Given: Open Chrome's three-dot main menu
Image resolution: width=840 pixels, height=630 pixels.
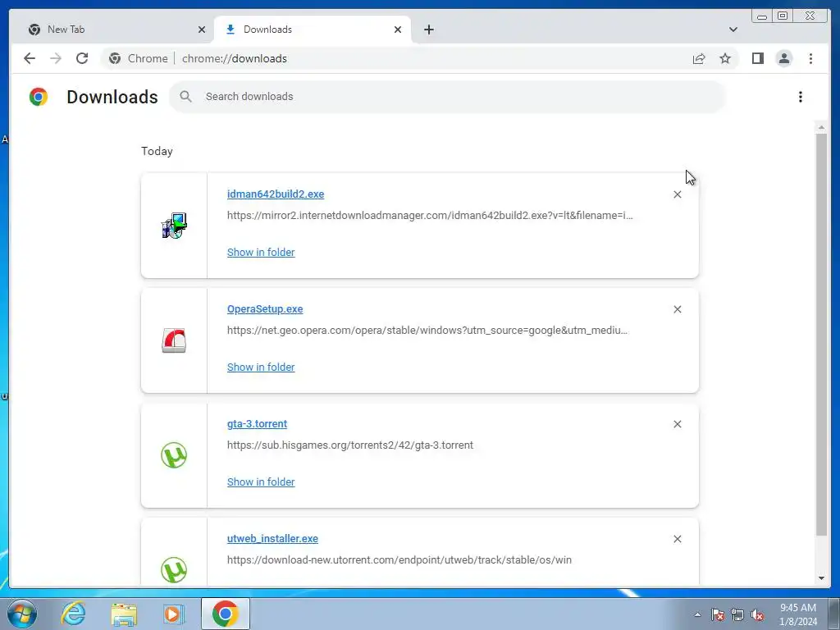Looking at the screenshot, I should pos(810,58).
